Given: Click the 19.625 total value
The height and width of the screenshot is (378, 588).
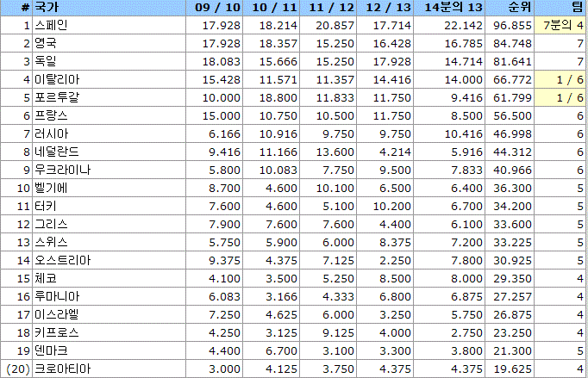Looking at the screenshot, I should pyautogui.click(x=512, y=369).
